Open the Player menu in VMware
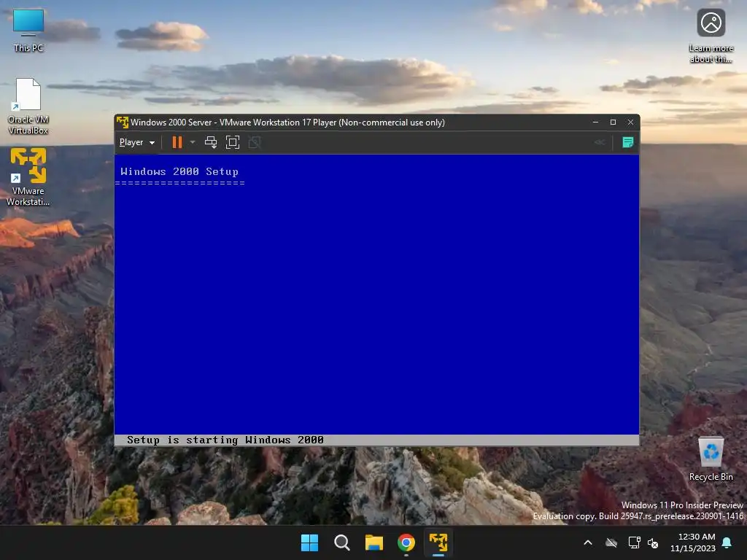The height and width of the screenshot is (560, 747). [136, 142]
